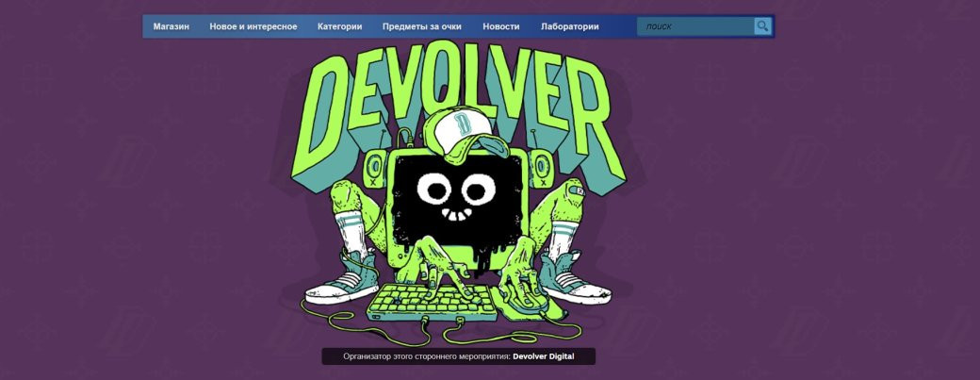Screen dimensions: 980x380
Task: Follow the Devolver Digital organizer link
Action: coord(543,357)
